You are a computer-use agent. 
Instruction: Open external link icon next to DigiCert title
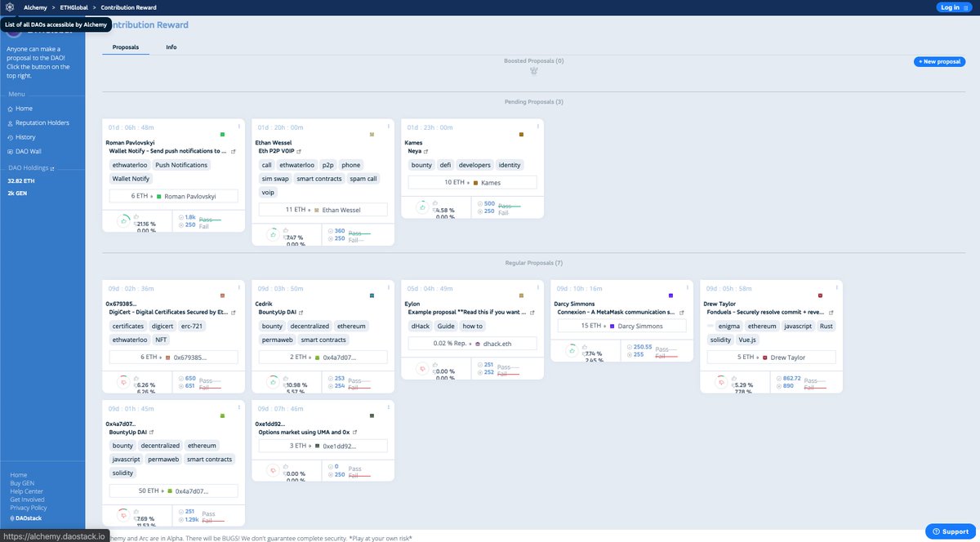[234, 313]
